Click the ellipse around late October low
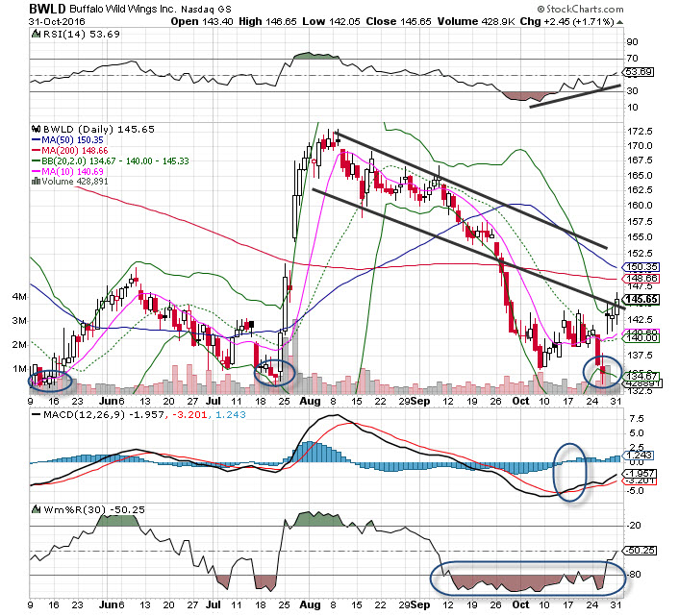The width and height of the screenshot is (679, 616). 603,371
